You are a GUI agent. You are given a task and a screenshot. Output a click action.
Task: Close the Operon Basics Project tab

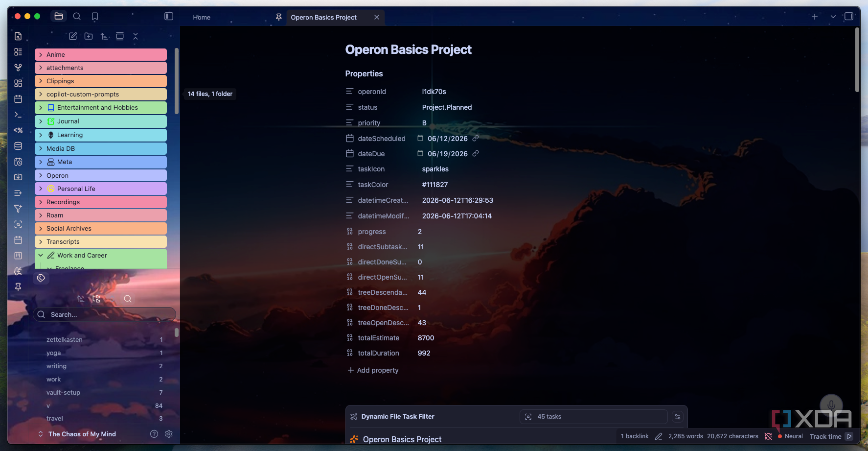377,17
